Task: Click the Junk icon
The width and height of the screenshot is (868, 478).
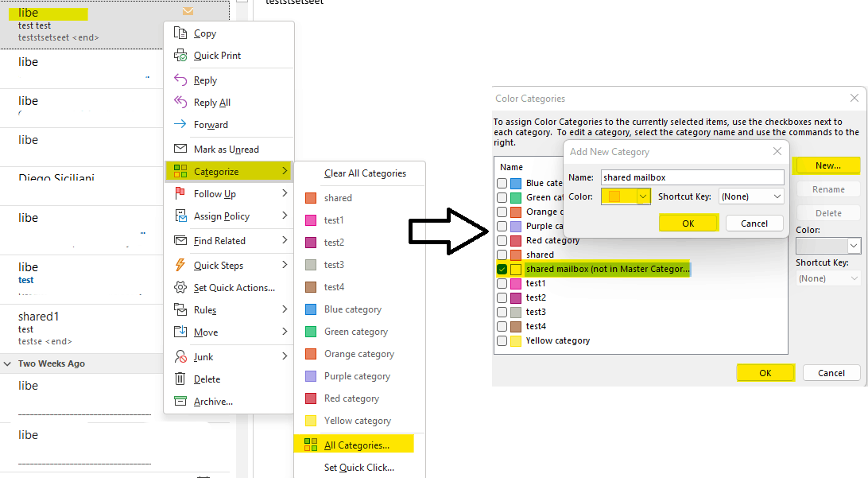Action: [x=180, y=356]
